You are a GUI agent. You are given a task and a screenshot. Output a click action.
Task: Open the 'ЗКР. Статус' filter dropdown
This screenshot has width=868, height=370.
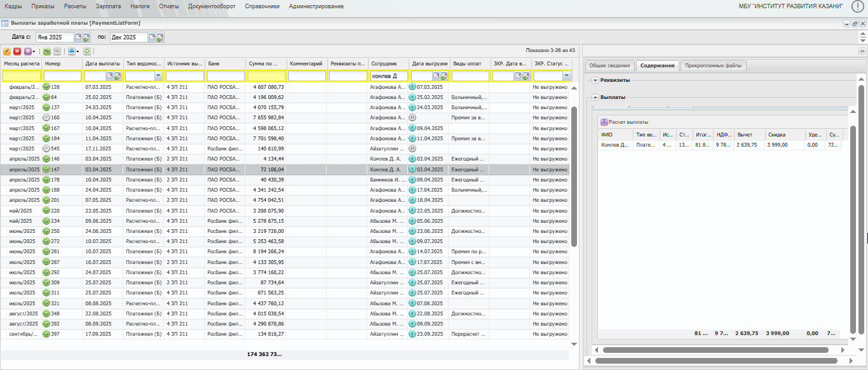pos(566,76)
